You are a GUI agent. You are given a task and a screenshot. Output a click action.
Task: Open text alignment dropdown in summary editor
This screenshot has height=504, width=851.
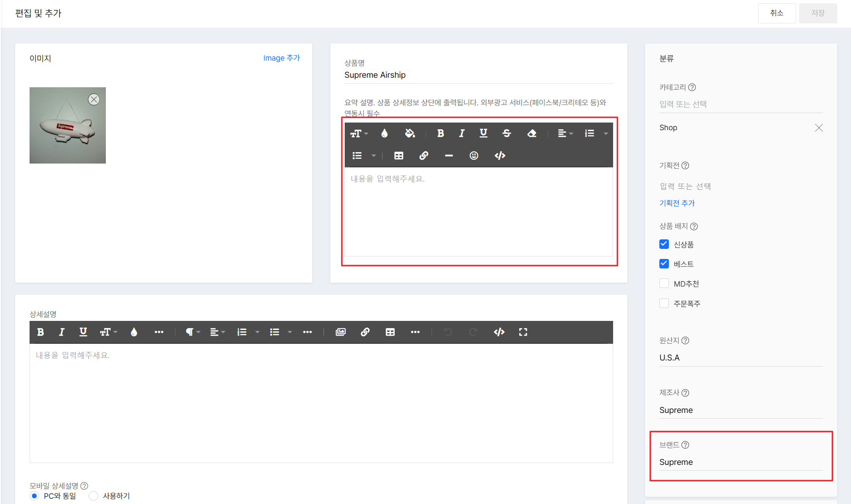[565, 134]
